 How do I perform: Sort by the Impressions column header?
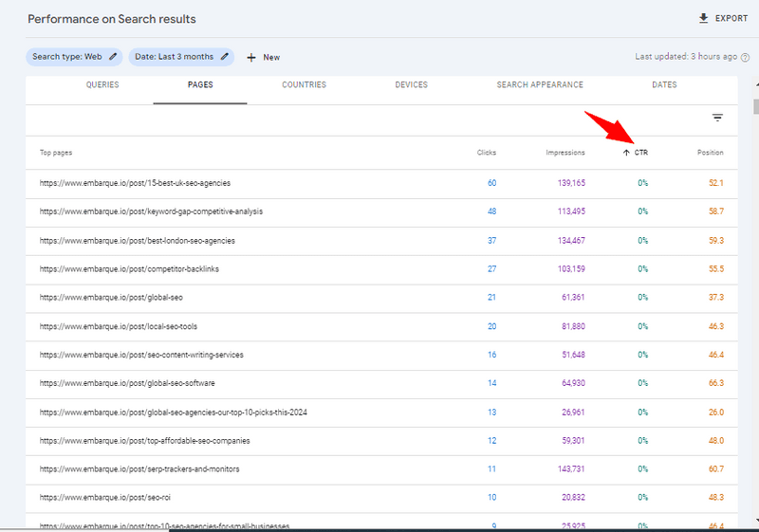tap(565, 153)
